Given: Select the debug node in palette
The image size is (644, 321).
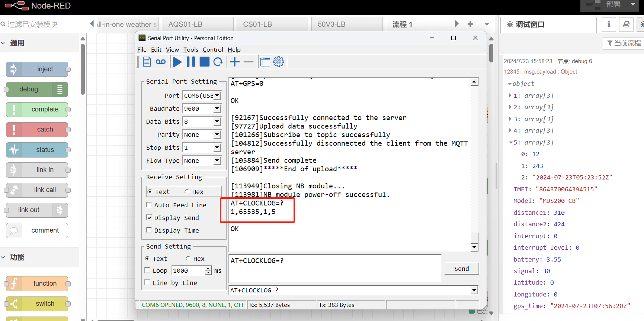Looking at the screenshot, I should click(37, 89).
